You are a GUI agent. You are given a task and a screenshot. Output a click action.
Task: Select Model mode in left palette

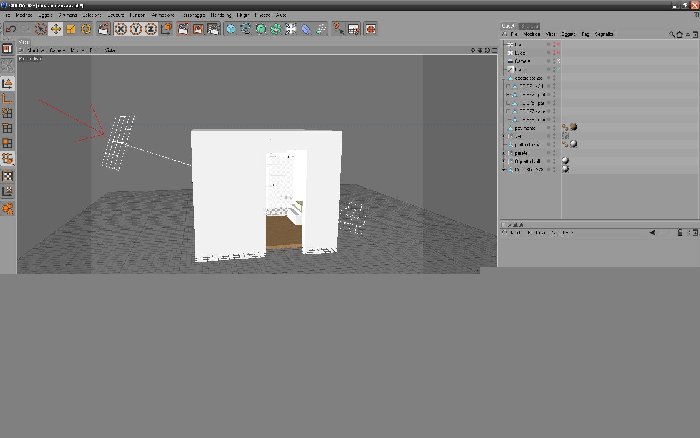coord(7,83)
